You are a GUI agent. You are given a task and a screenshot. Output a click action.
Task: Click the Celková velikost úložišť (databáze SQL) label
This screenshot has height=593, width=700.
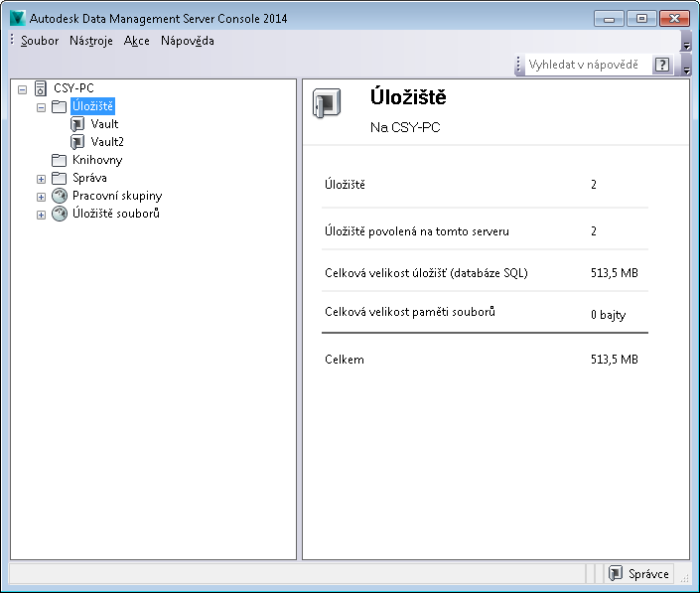coord(426,272)
